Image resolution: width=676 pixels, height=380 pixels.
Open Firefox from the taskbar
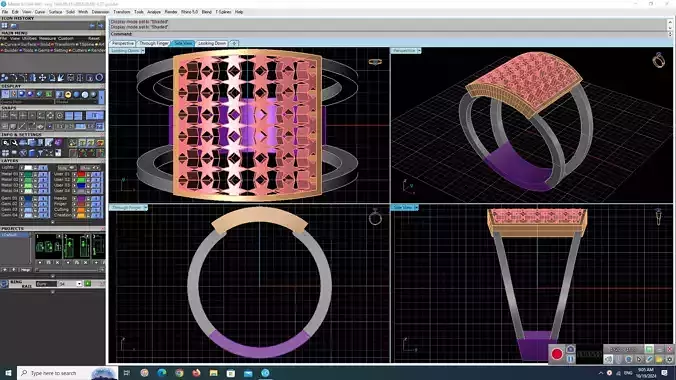[x=196, y=373]
